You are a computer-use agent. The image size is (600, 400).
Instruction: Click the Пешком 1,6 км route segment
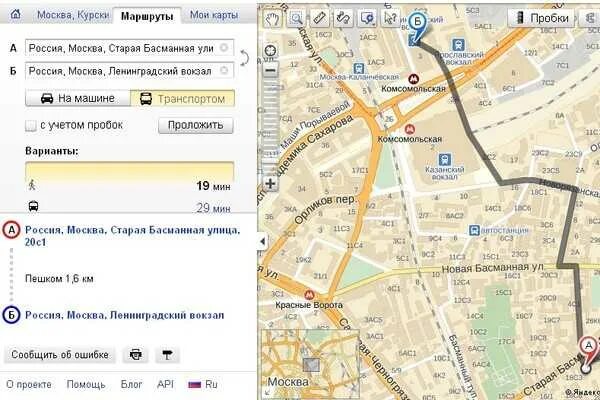tap(59, 279)
